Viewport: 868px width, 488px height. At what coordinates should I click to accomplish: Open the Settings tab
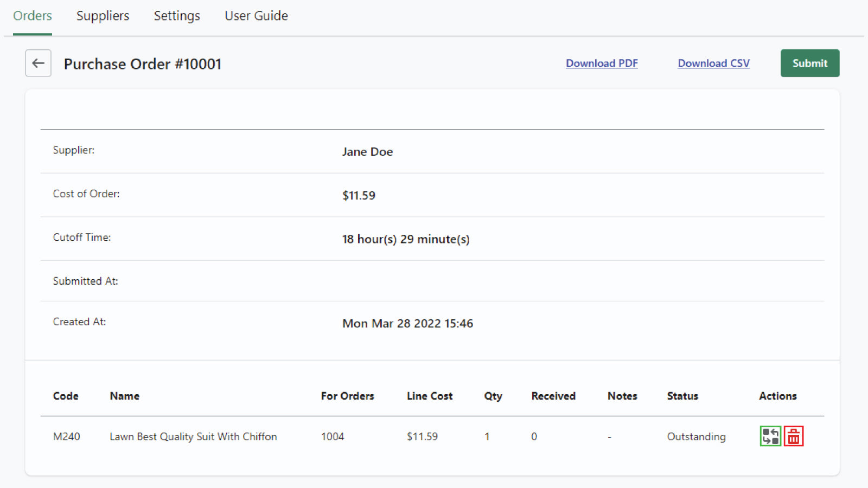point(177,16)
